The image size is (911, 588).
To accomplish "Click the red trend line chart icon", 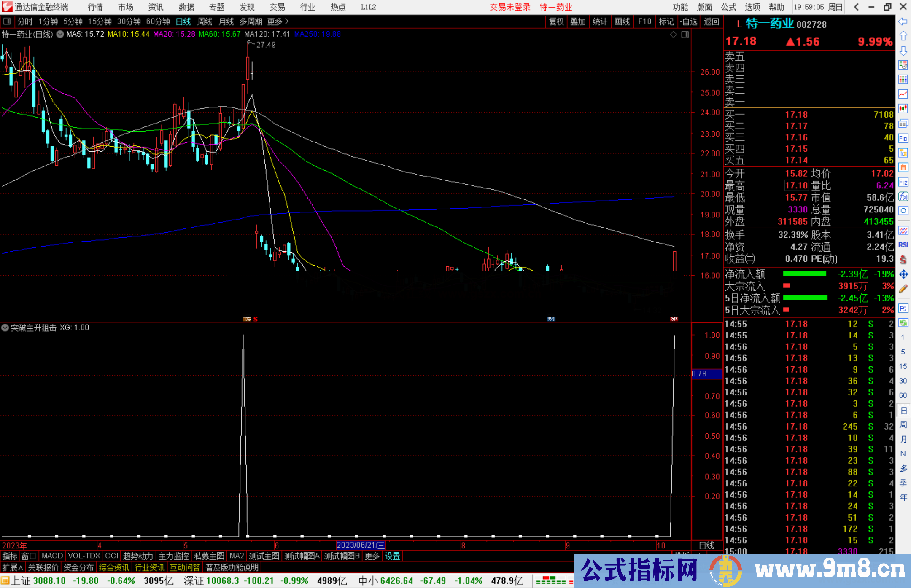I will tap(903, 94).
